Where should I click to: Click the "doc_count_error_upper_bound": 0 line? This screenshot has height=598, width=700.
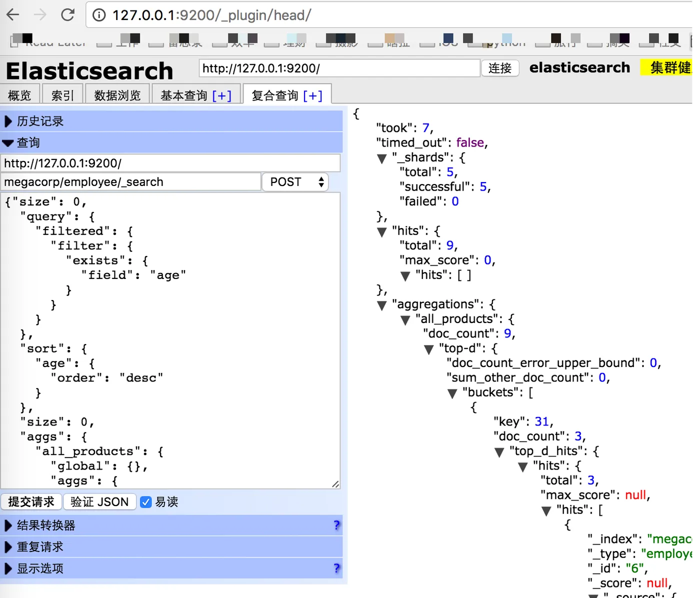(554, 363)
